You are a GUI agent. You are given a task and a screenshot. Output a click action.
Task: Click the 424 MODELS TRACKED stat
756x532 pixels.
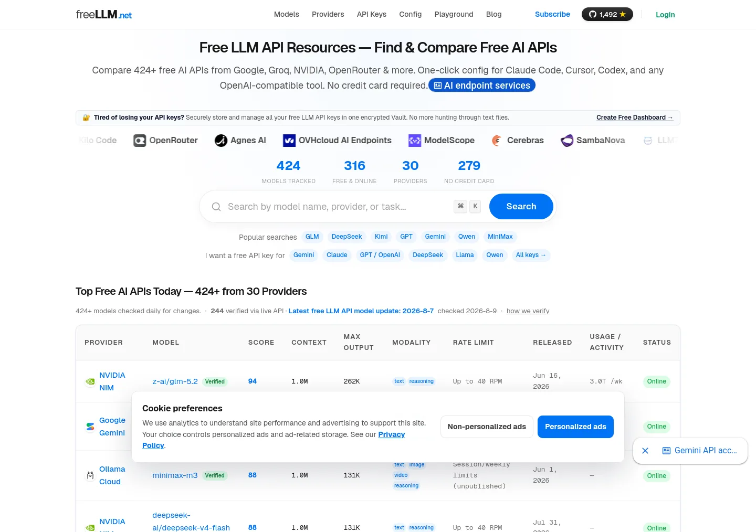tap(289, 172)
